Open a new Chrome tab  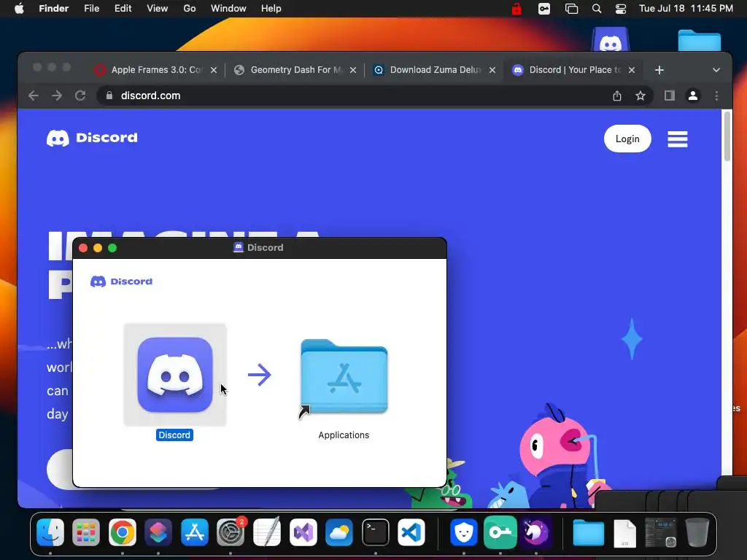point(659,70)
